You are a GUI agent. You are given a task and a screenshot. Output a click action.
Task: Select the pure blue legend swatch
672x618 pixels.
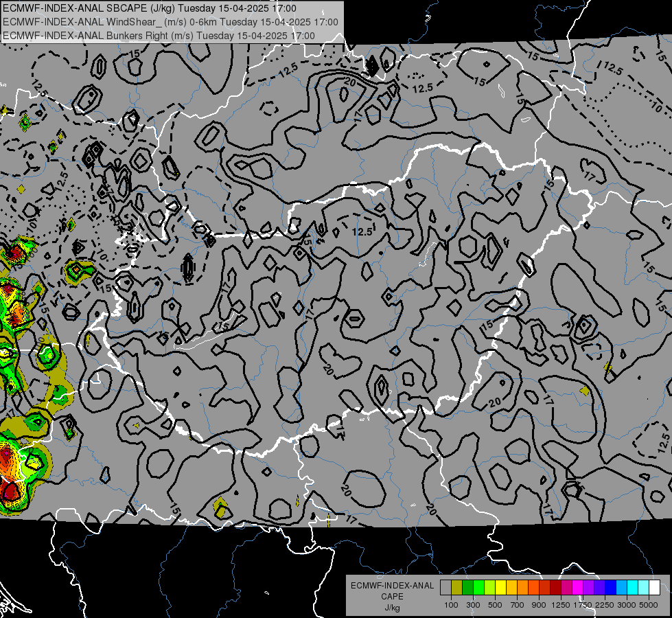tap(611, 588)
